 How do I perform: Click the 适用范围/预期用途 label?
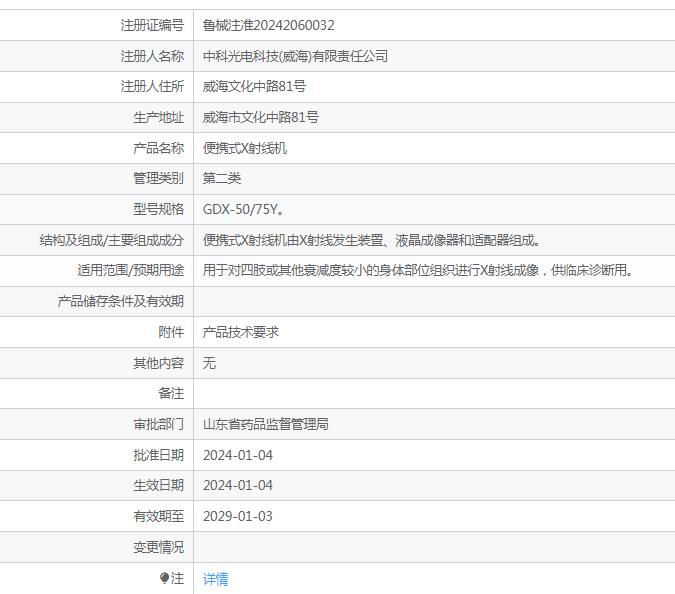click(131, 270)
